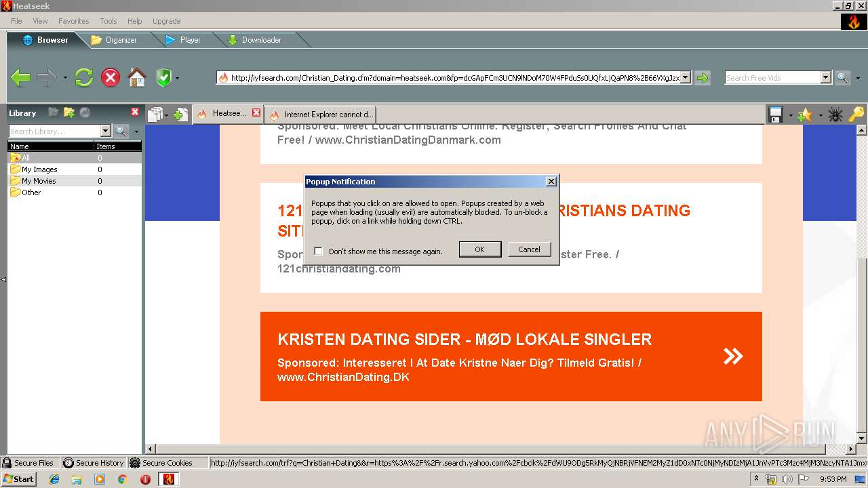Click the green Go arrow beside the address bar

(703, 78)
